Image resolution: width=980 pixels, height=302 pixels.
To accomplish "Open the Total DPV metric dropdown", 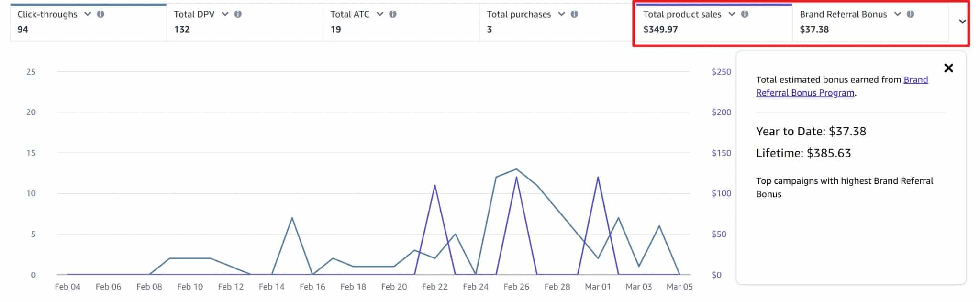I will (225, 14).
